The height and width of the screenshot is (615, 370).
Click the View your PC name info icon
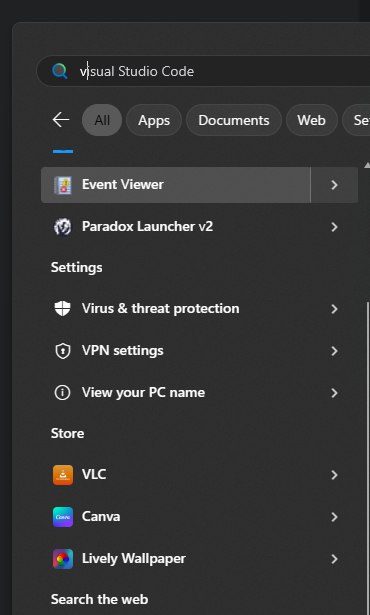pos(62,393)
